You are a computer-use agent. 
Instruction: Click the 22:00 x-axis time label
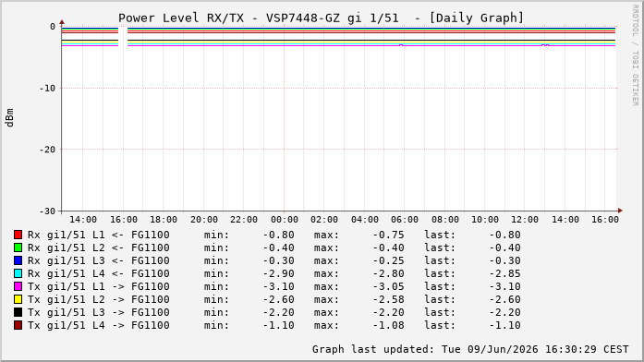(244, 220)
